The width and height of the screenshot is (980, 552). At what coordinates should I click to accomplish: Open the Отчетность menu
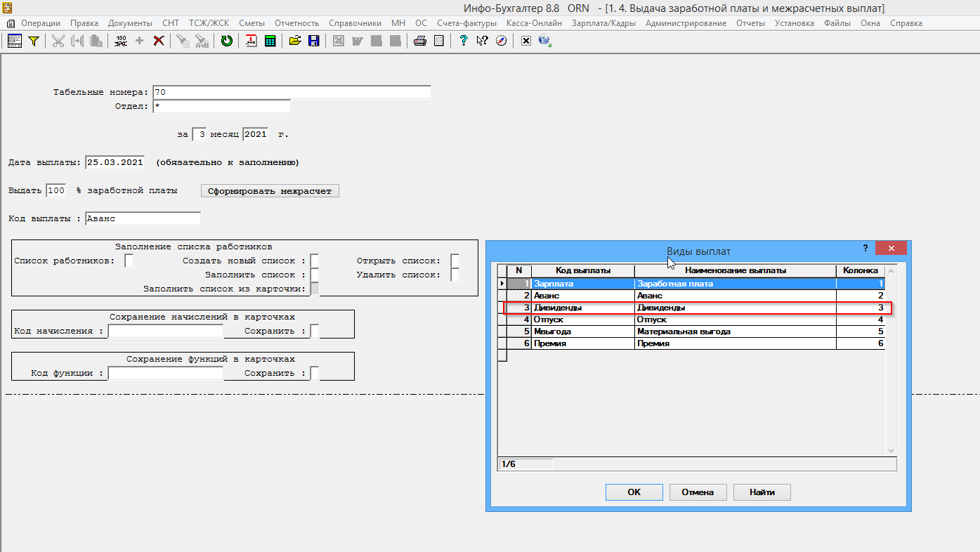(296, 23)
